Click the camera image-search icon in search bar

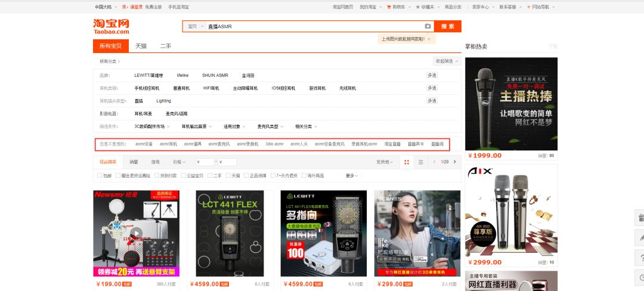(x=428, y=26)
